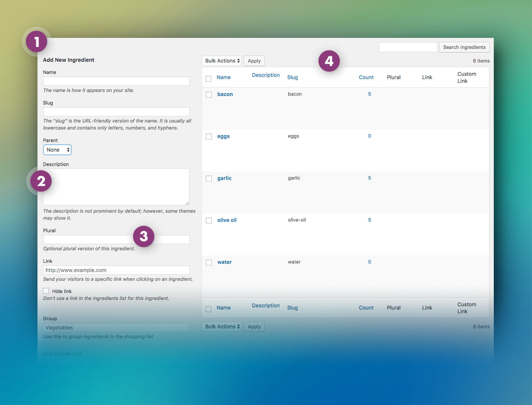Click the garlic slug text
This screenshot has height=405, width=532.
pos(294,178)
